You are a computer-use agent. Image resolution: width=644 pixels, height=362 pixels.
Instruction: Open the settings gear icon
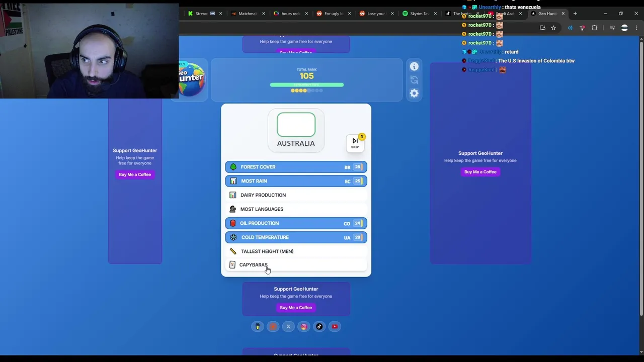(414, 93)
